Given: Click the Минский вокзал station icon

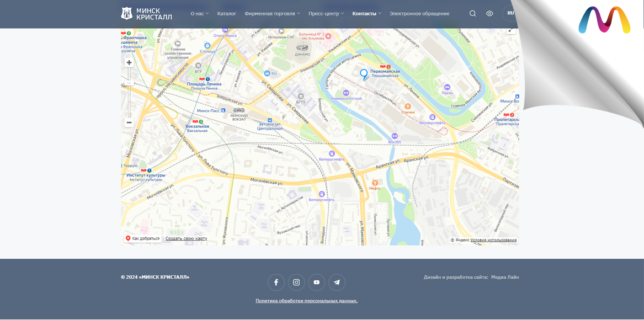Looking at the screenshot, I should (239, 110).
